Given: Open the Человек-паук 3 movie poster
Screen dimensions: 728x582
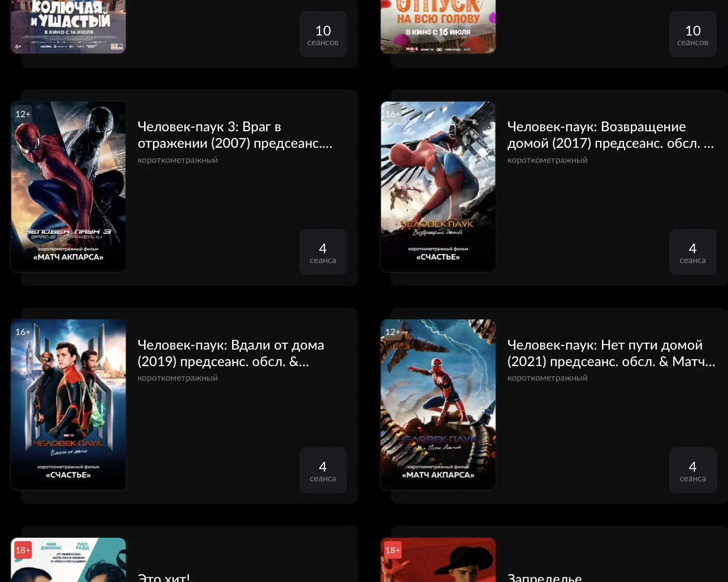Looking at the screenshot, I should tap(68, 187).
